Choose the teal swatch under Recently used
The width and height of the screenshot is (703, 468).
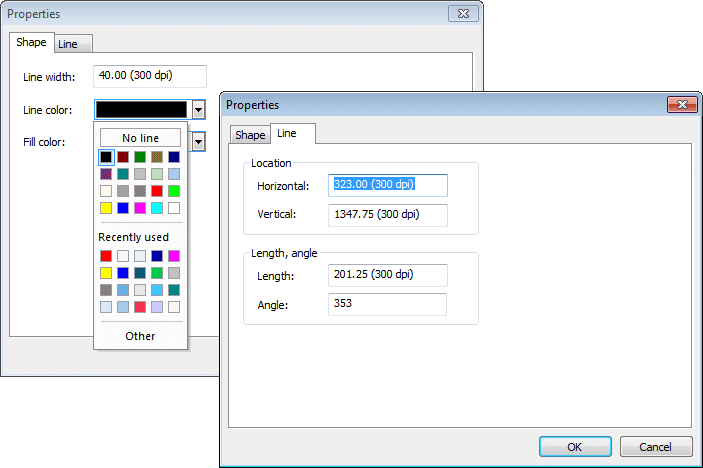(174, 290)
